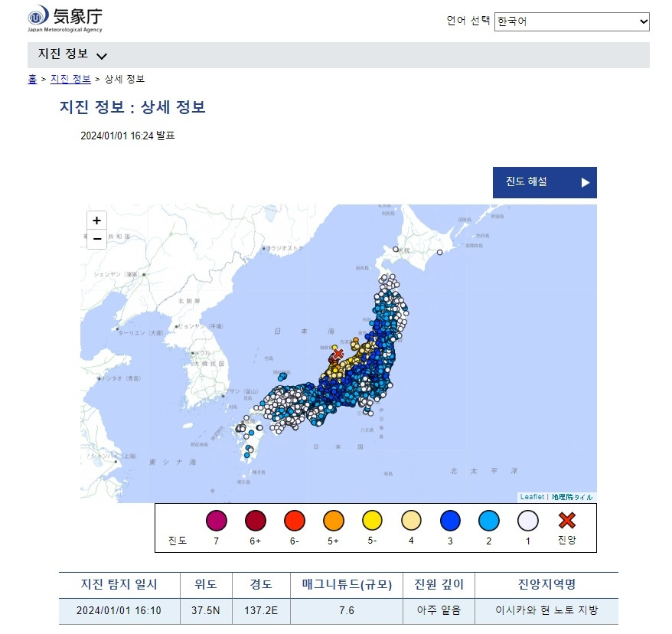This screenshot has height=634, width=672.
Task: Click the 地理院タイル map tile link
Action: click(571, 496)
